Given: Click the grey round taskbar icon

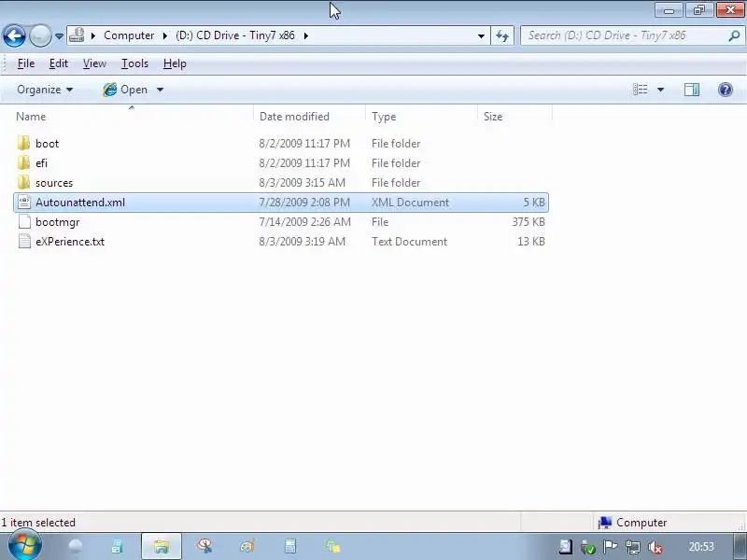Looking at the screenshot, I should pos(76,546).
